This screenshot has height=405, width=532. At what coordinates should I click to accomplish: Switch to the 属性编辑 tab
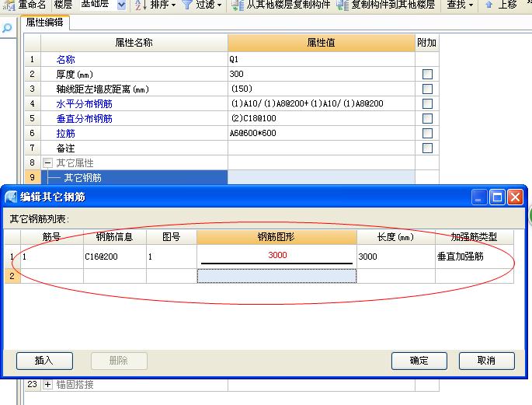pyautogui.click(x=44, y=23)
